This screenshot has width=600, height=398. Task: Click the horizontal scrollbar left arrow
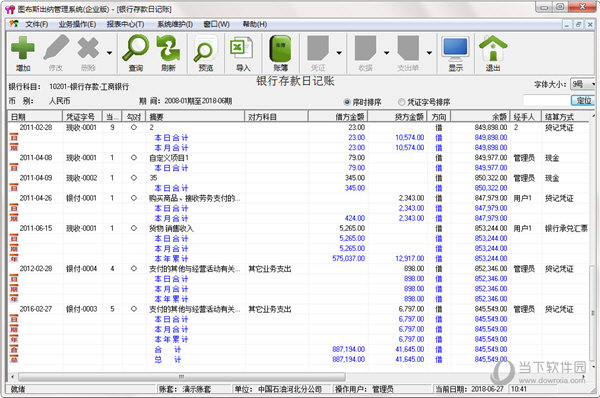point(13,377)
